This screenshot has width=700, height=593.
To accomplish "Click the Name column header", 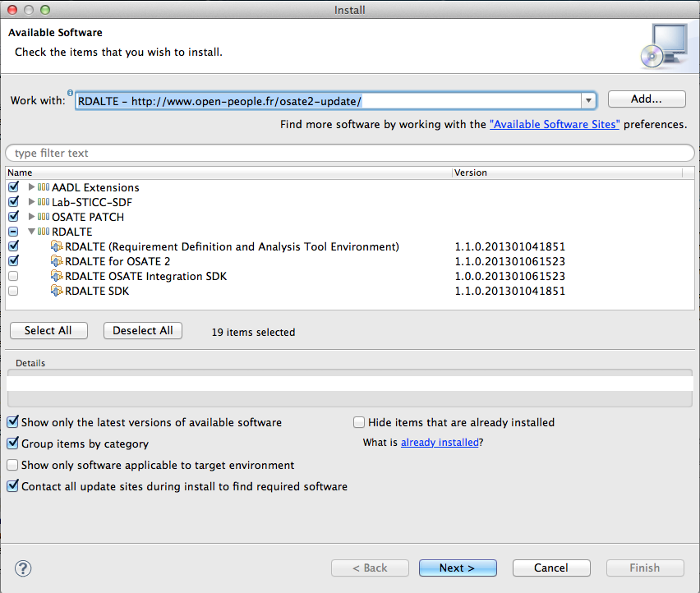I will point(228,172).
